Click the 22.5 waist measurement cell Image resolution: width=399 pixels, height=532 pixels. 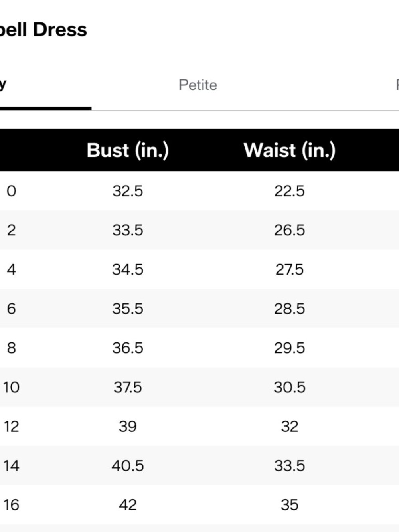coord(290,191)
